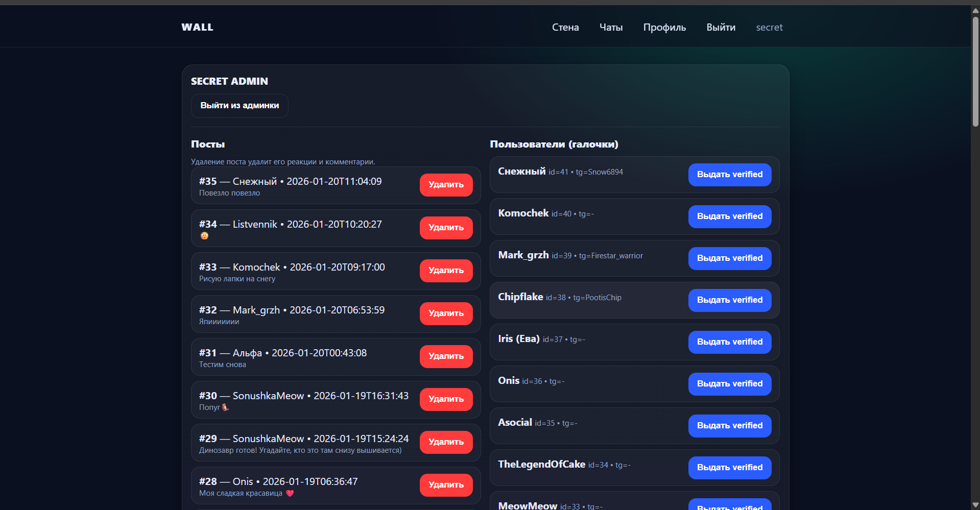Viewport: 980px width, 510px height.
Task: Delete post #34 by Listvennik
Action: click(x=446, y=228)
